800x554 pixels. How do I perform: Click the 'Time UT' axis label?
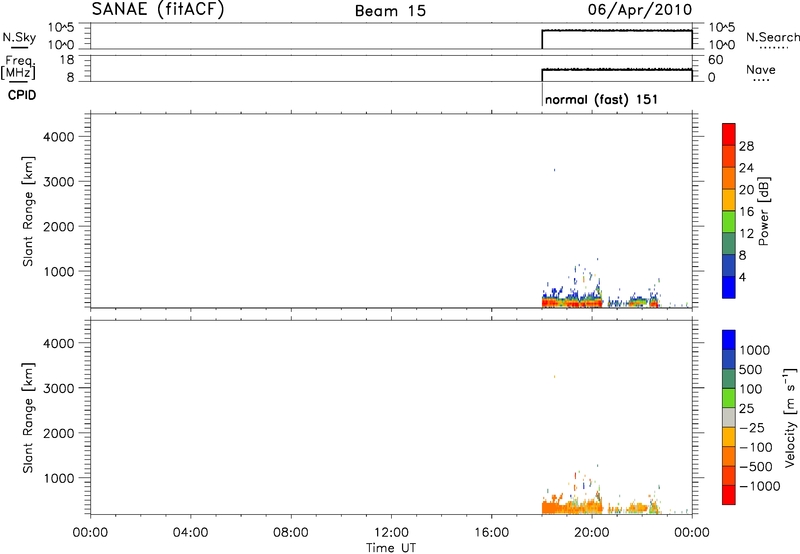pos(391,548)
